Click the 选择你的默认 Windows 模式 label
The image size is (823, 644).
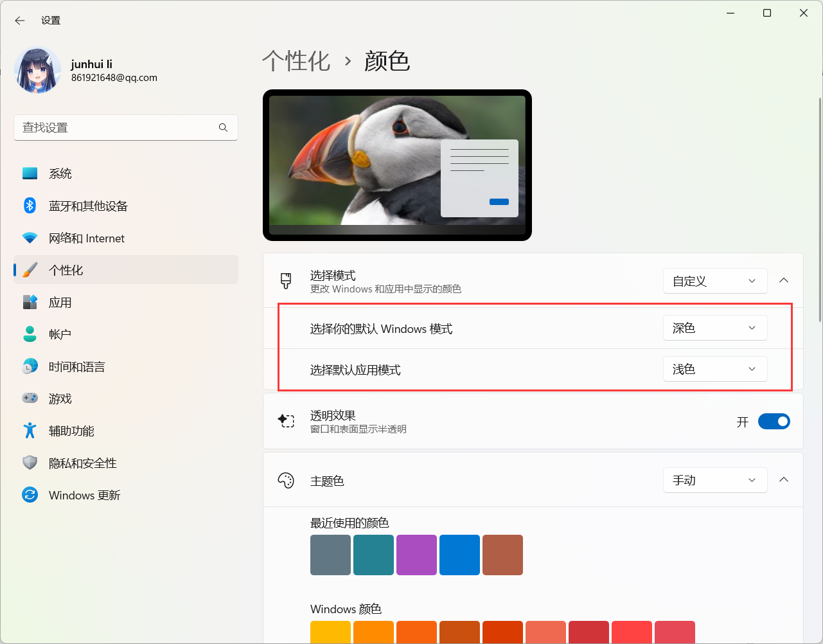point(382,329)
